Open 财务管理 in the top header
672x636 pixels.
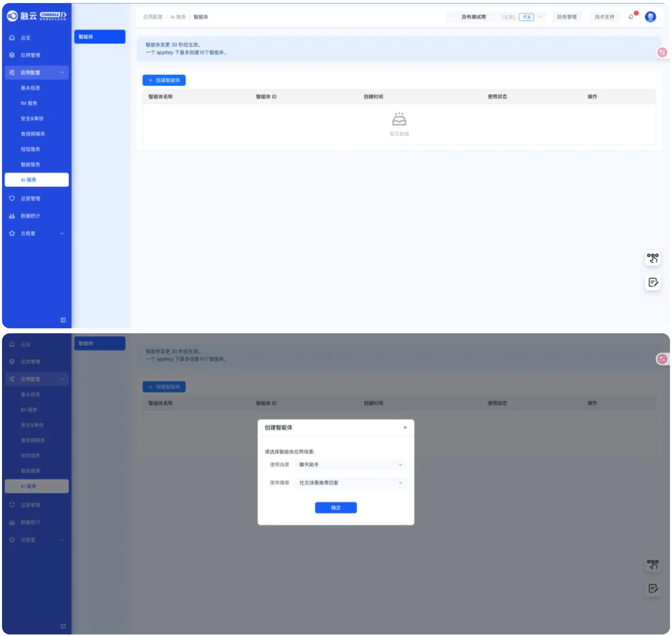pyautogui.click(x=567, y=17)
